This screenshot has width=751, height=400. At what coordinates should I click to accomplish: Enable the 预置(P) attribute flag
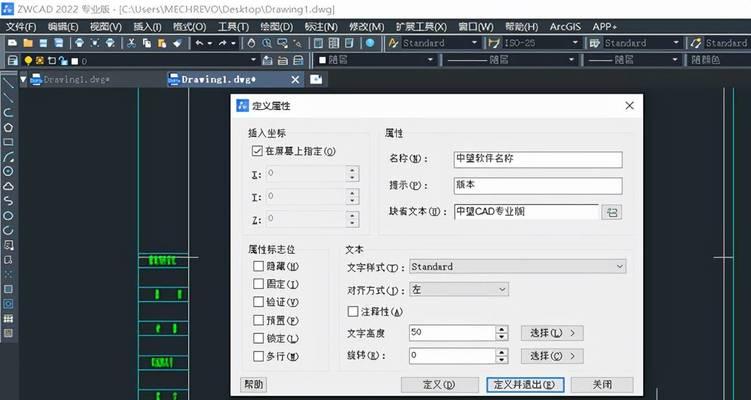(258, 320)
